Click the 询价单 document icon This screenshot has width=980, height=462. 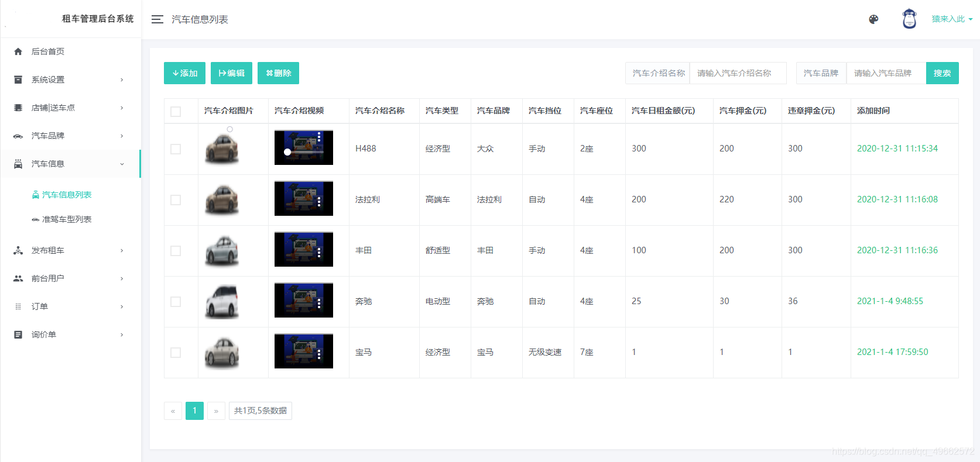18,335
